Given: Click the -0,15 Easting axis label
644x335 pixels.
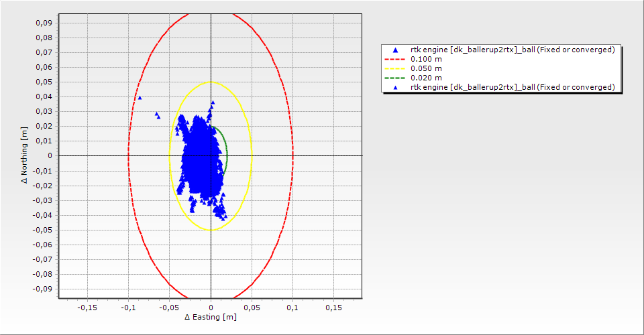Looking at the screenshot, I should pyautogui.click(x=87, y=308).
